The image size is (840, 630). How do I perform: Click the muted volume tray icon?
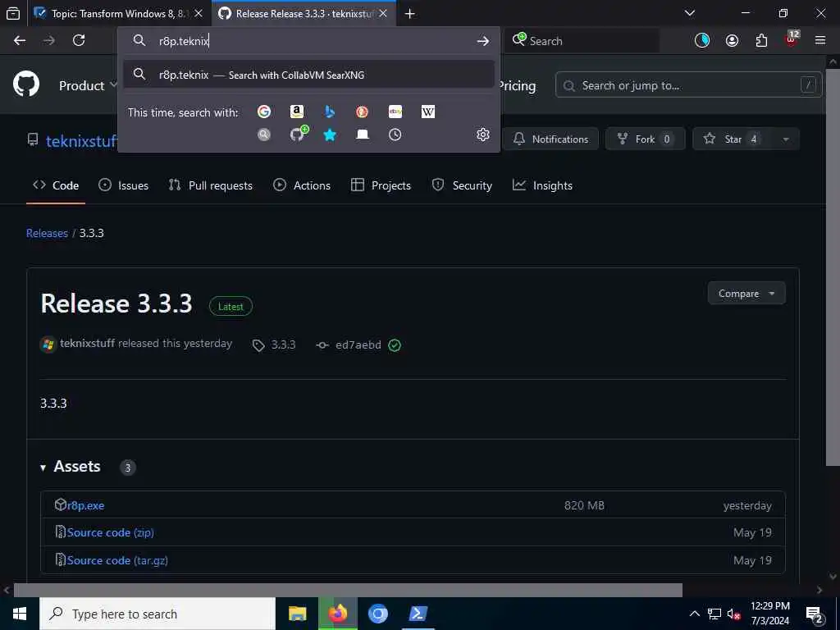click(733, 614)
